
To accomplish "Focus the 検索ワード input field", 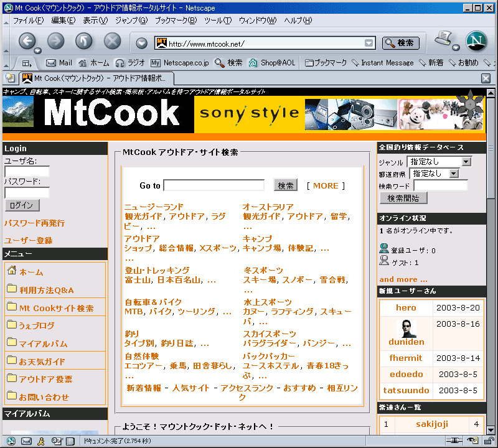I will click(x=440, y=185).
